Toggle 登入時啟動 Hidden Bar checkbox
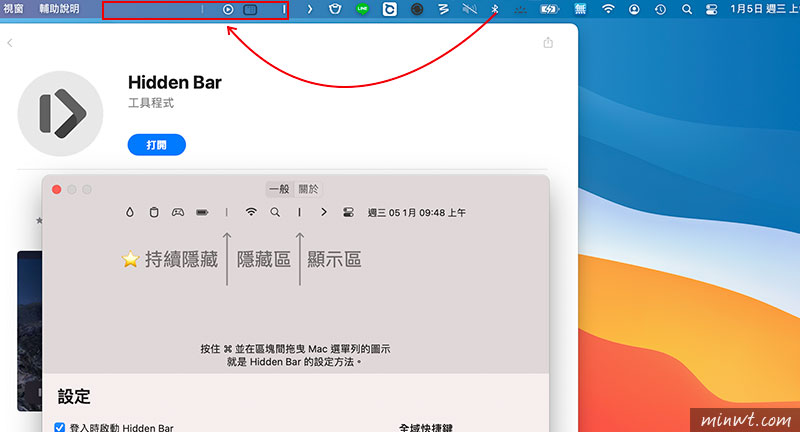The image size is (800, 432). 60,427
